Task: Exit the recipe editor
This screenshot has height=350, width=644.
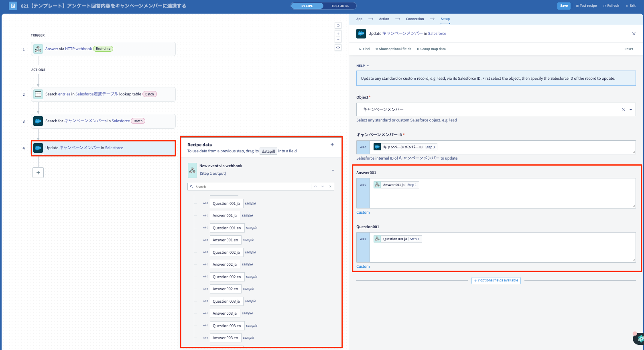Action: pyautogui.click(x=631, y=6)
